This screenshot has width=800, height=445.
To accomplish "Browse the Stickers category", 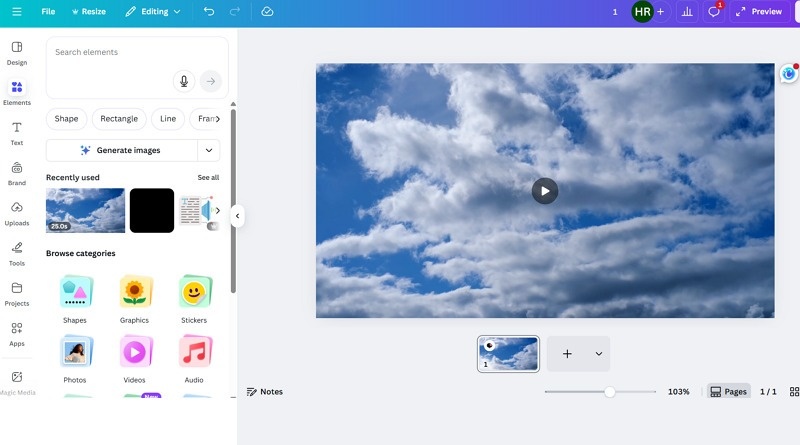I will [194, 300].
